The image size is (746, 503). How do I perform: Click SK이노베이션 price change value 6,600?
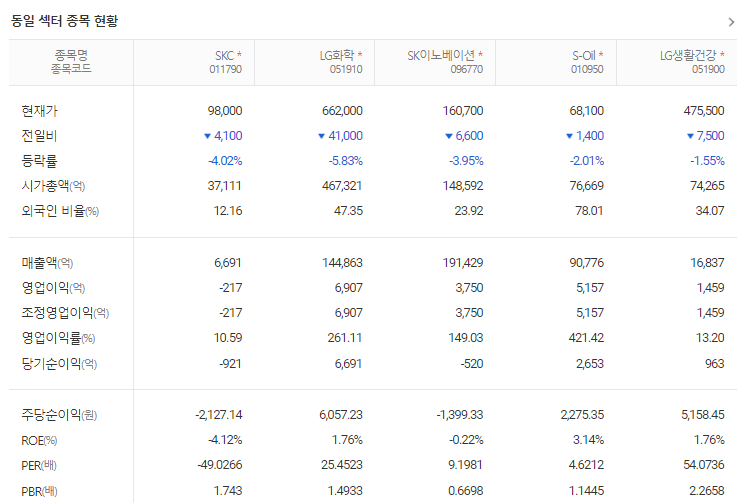[469, 136]
